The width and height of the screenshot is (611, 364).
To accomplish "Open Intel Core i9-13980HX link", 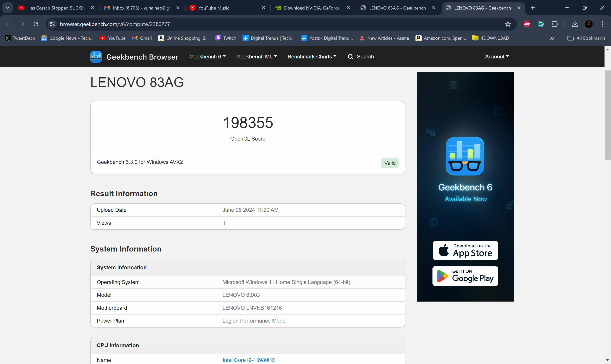I will [x=249, y=360].
